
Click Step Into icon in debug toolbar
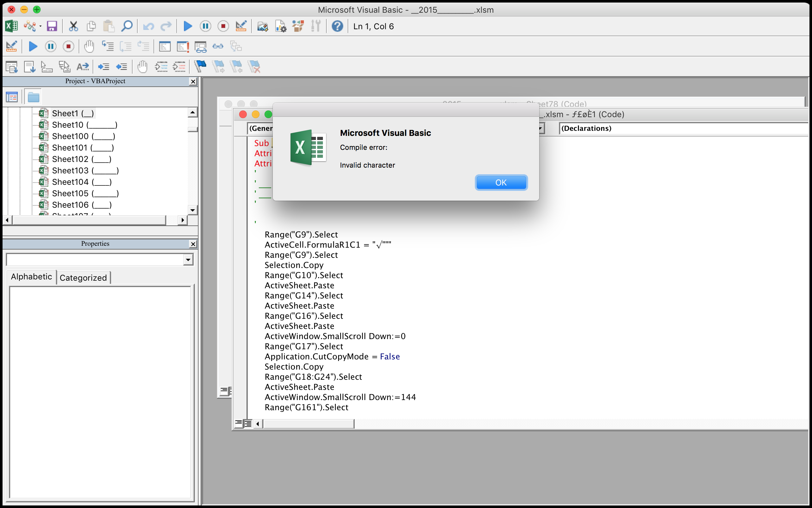click(108, 46)
